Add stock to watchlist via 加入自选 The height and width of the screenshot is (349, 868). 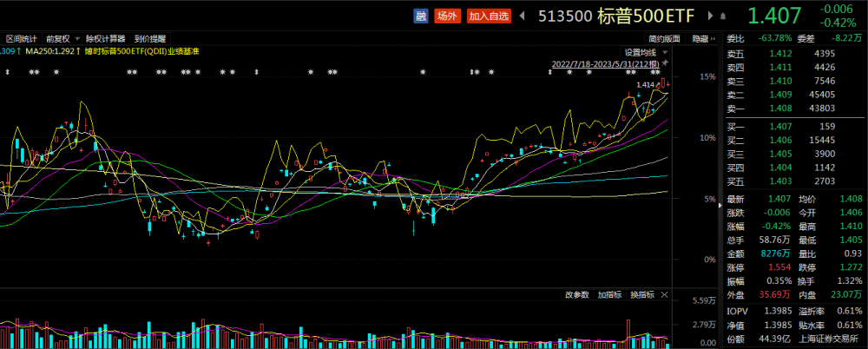(490, 16)
